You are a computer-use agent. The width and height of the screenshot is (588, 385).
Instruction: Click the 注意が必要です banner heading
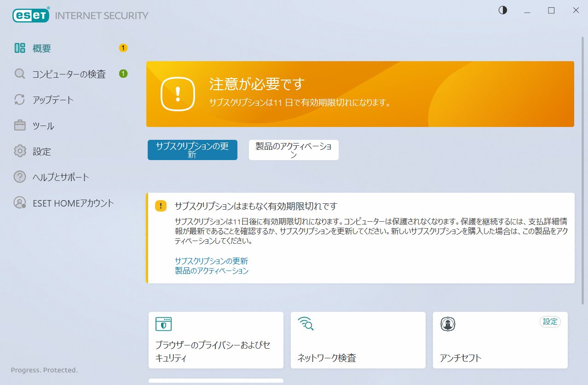[x=257, y=84]
